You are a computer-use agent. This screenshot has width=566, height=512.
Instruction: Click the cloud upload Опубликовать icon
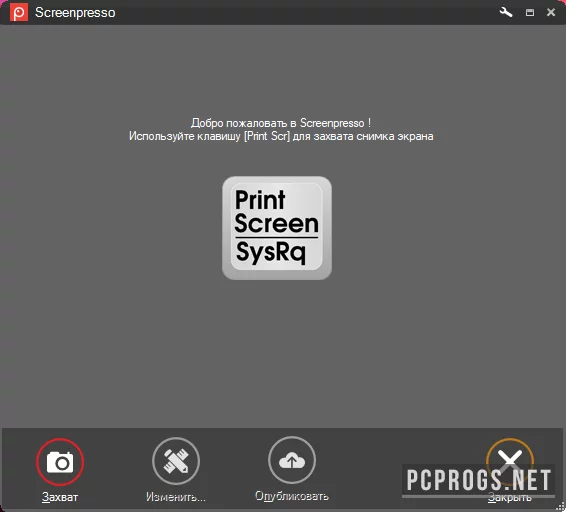(292, 460)
